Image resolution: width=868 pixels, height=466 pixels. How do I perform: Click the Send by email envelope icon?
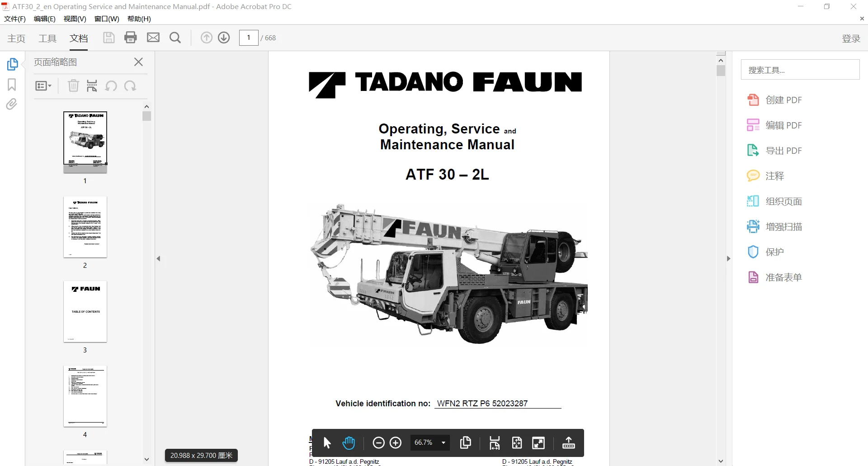tap(153, 38)
